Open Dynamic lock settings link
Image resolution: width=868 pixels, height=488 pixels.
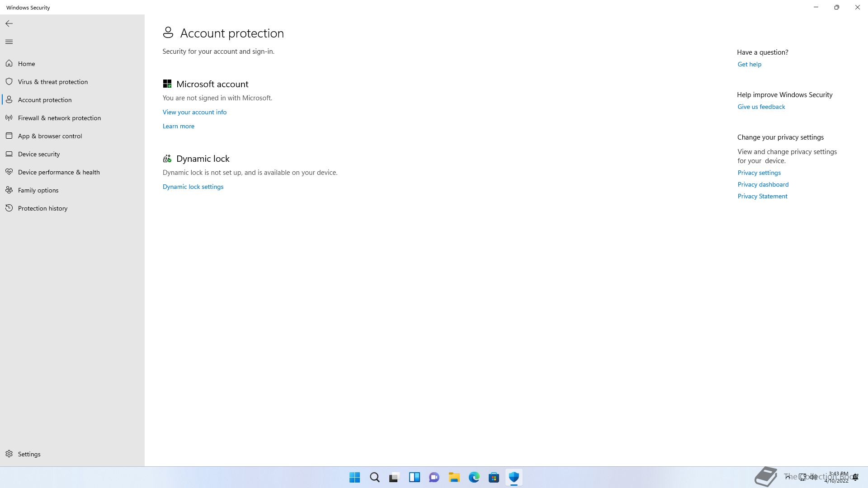coord(193,187)
